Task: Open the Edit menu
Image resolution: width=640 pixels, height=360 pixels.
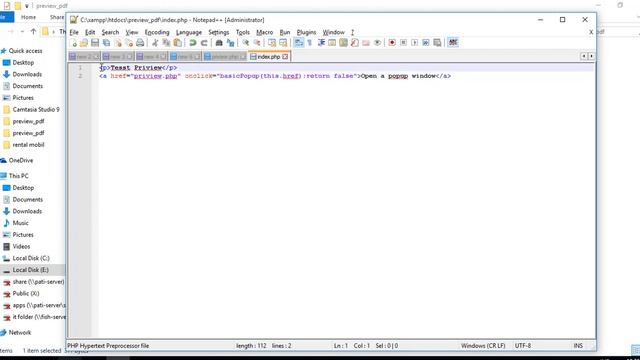Action: tap(90, 32)
